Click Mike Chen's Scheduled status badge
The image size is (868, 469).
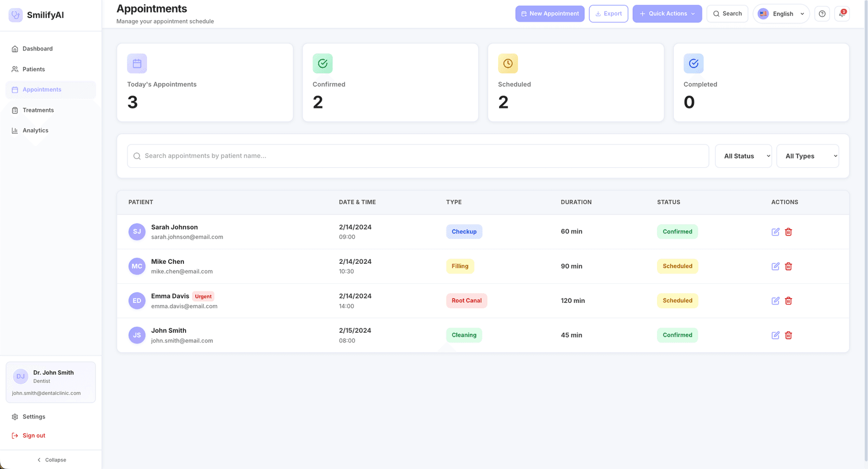678,267
